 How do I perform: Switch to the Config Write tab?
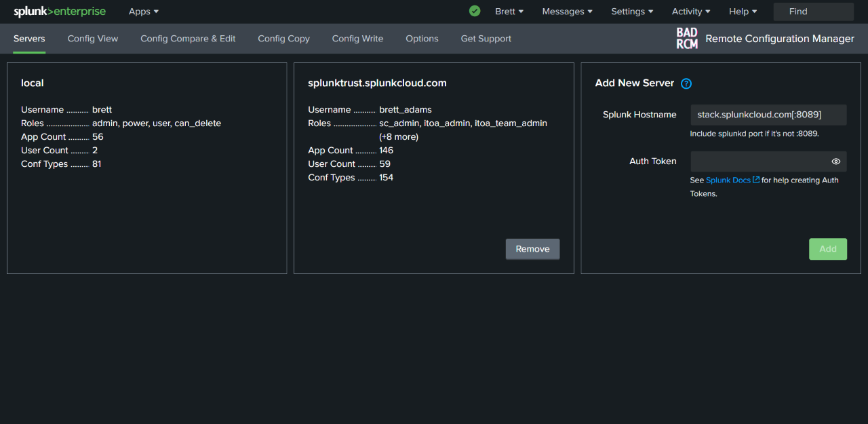pyautogui.click(x=357, y=39)
